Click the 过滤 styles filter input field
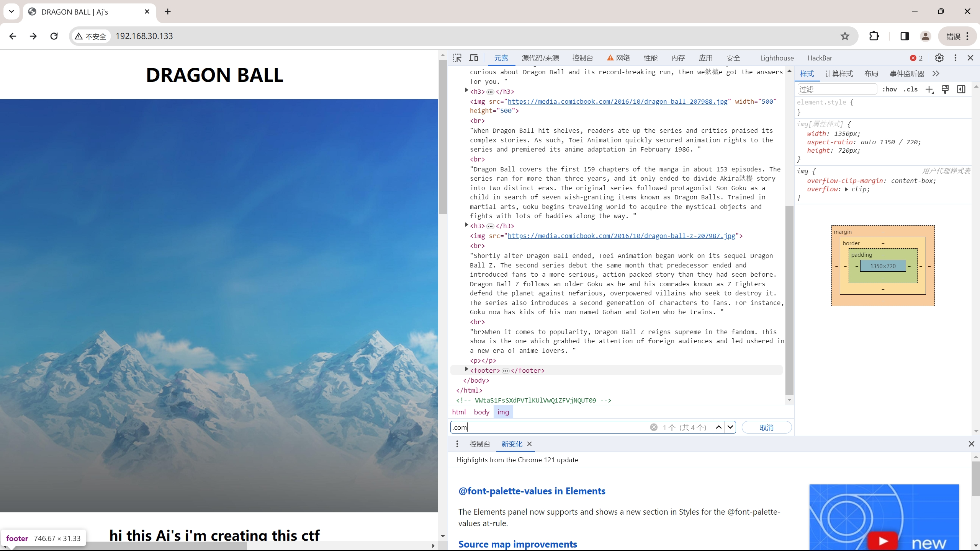 [837, 90]
